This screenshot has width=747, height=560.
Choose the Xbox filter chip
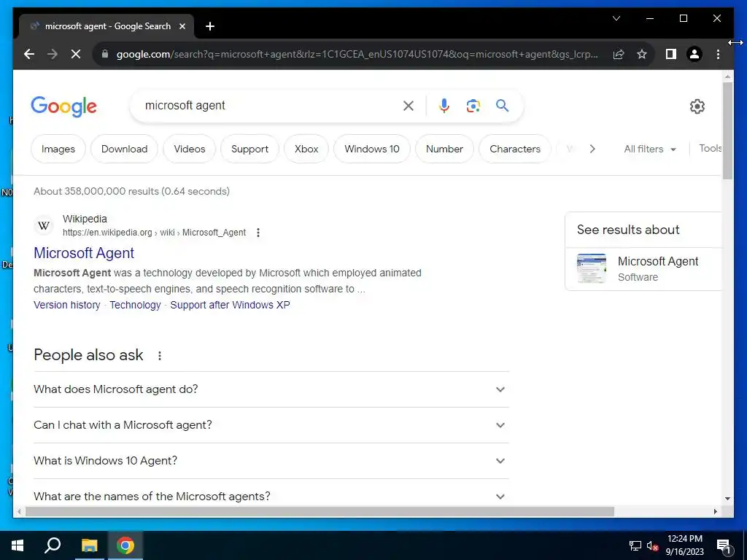(x=306, y=149)
